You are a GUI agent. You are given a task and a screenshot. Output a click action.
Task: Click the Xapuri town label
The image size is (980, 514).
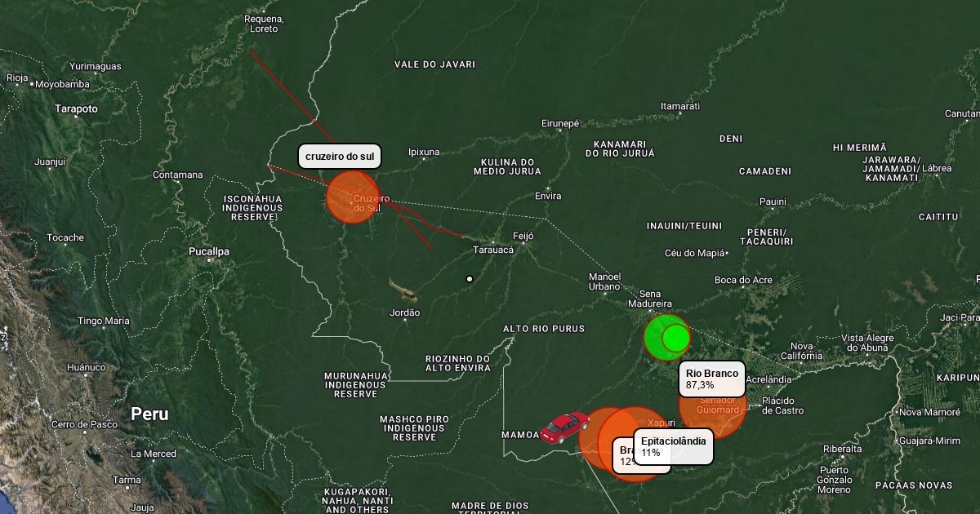point(661,423)
